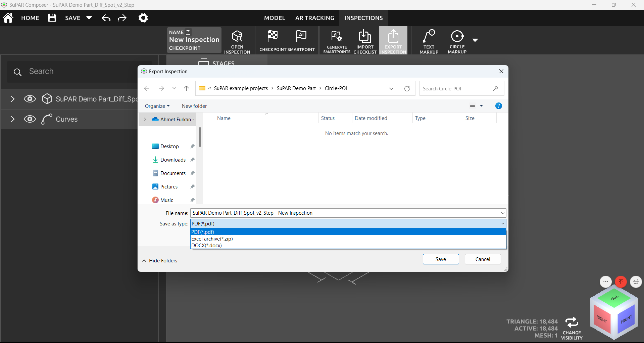Screen dimensions: 644x343
Task: Click the Search Circle-POI field
Action: (x=461, y=88)
